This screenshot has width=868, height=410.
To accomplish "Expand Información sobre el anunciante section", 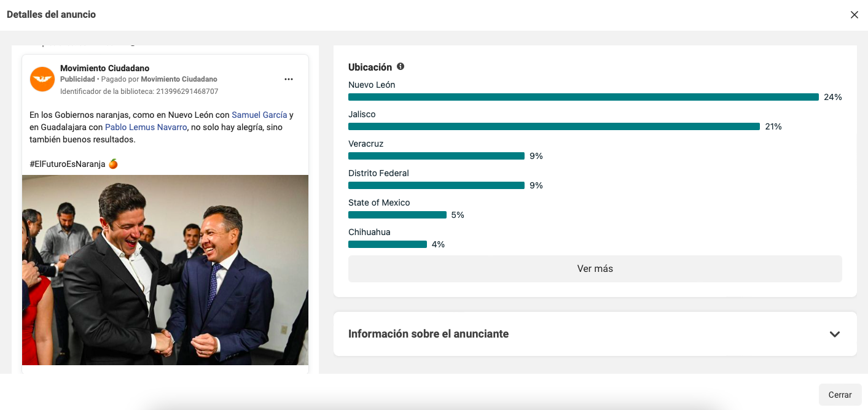I will coord(428,334).
